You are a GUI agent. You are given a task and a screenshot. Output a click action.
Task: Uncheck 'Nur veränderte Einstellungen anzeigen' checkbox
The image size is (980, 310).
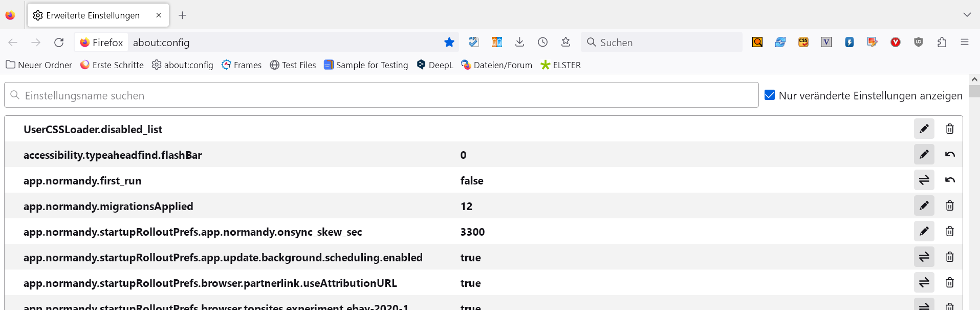(x=770, y=95)
